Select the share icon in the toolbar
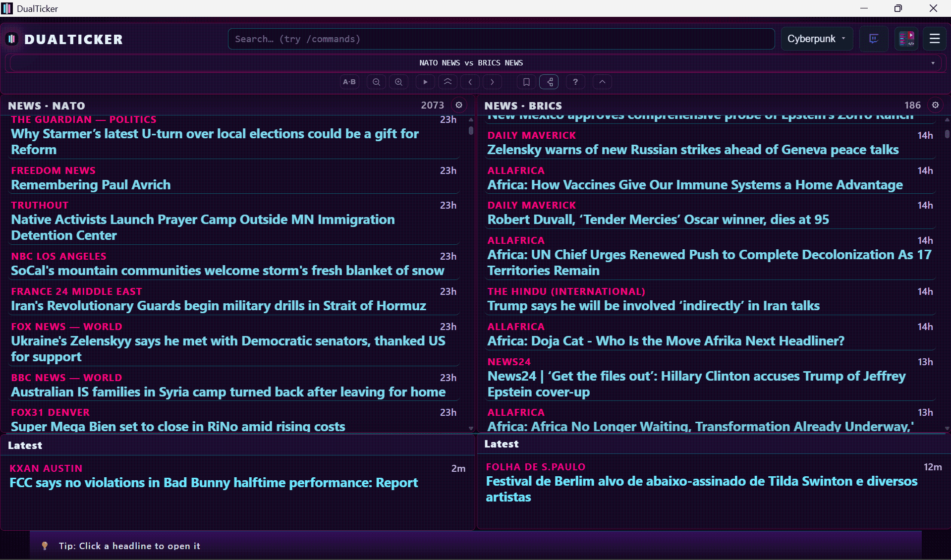The height and width of the screenshot is (560, 951). click(x=549, y=82)
